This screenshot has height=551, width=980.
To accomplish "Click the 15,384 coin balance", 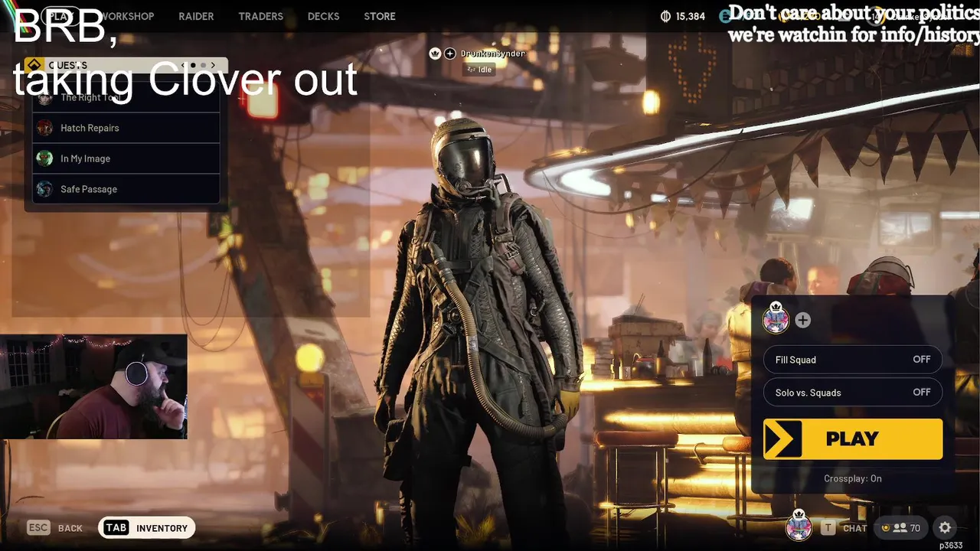I will click(x=691, y=16).
